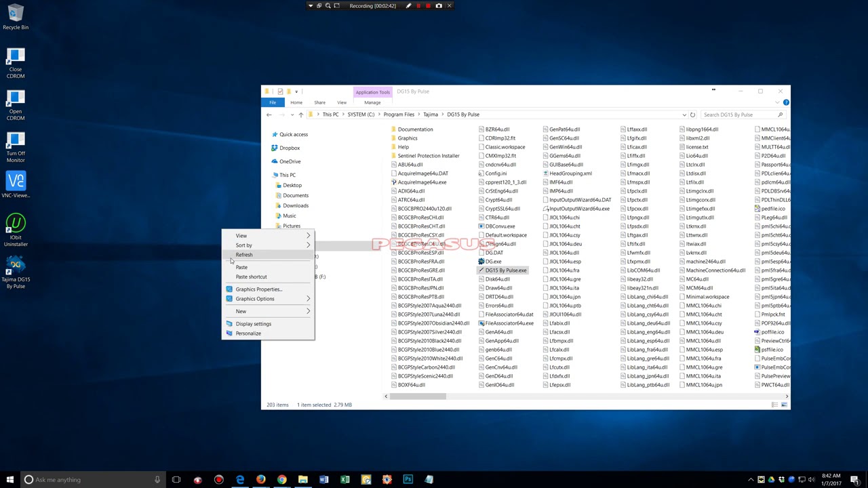
Task: Show hidden system tray icons
Action: coord(751,480)
